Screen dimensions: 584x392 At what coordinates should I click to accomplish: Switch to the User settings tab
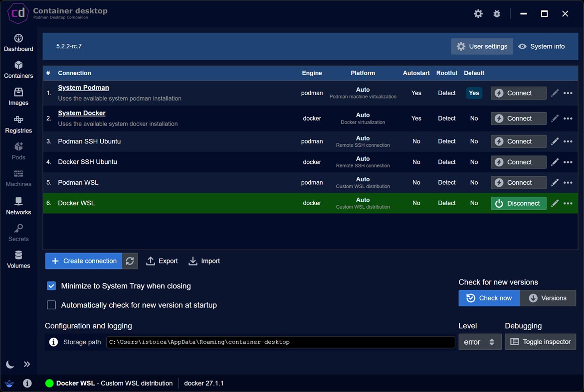point(482,46)
